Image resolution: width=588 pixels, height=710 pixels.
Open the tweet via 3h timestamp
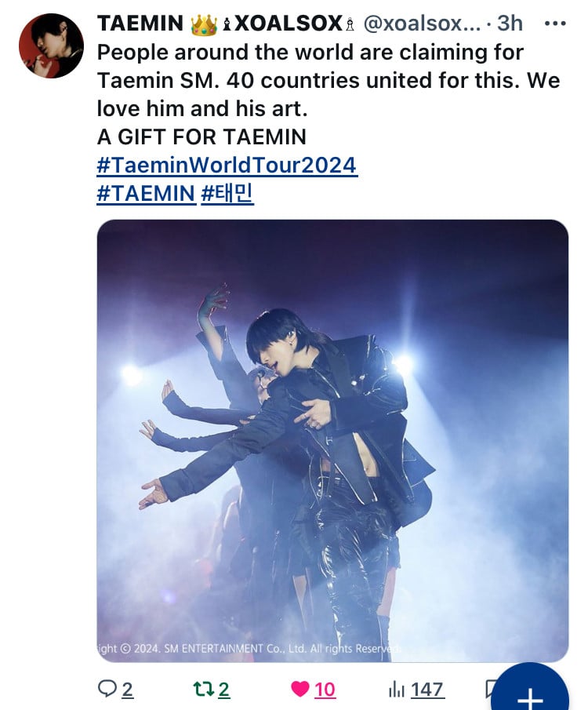510,24
